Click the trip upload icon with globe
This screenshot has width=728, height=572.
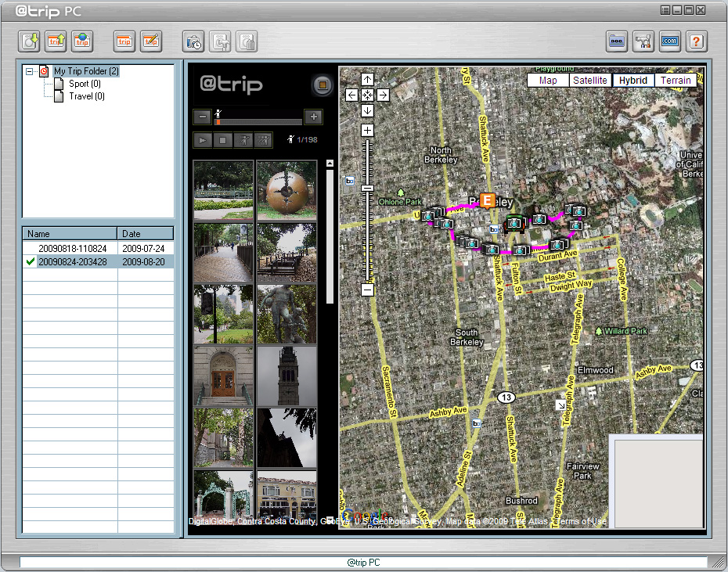pyautogui.click(x=82, y=41)
